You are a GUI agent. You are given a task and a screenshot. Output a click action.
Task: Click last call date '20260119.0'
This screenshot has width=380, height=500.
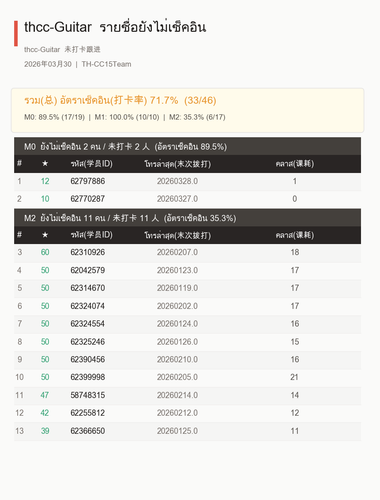pyautogui.click(x=177, y=288)
